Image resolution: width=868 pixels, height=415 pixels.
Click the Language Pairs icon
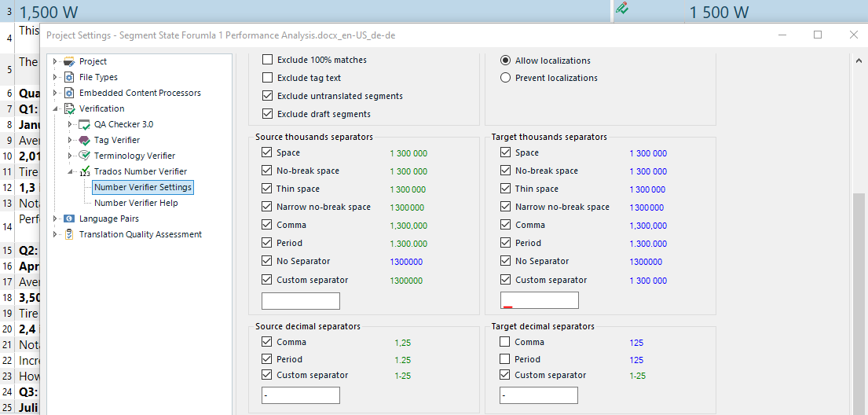69,219
